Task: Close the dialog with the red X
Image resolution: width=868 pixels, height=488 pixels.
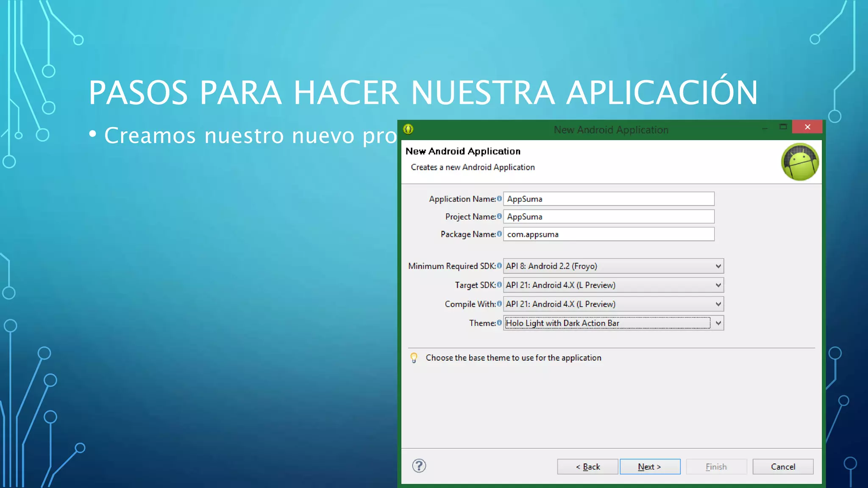Action: [x=807, y=127]
